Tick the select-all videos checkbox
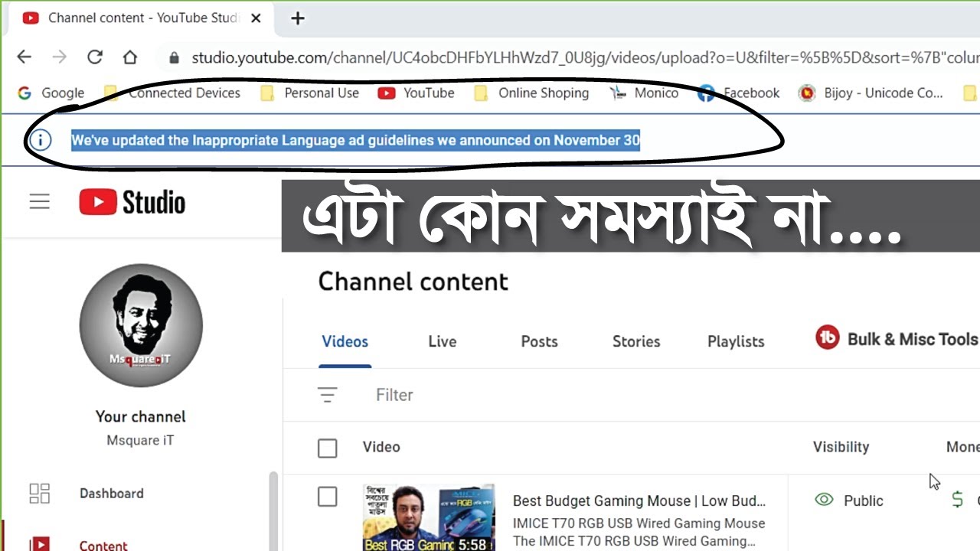 coord(327,448)
